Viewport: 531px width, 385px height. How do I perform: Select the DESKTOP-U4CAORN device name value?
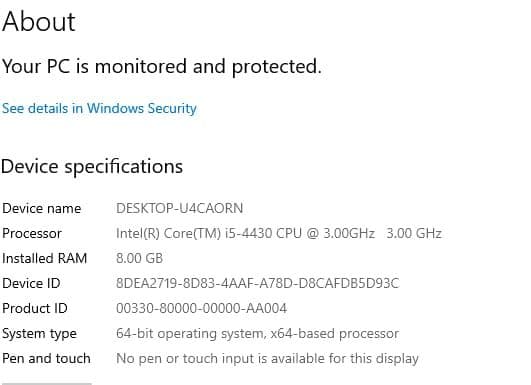click(179, 208)
